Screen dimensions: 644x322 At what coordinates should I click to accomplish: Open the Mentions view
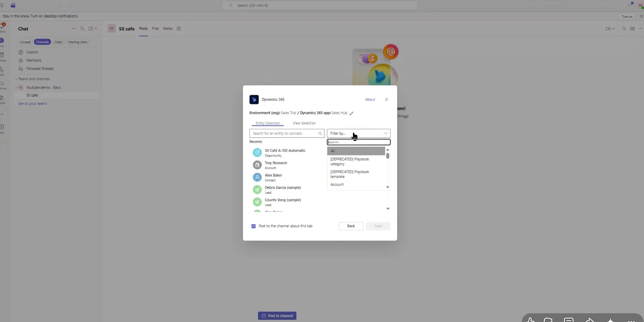[x=34, y=60]
